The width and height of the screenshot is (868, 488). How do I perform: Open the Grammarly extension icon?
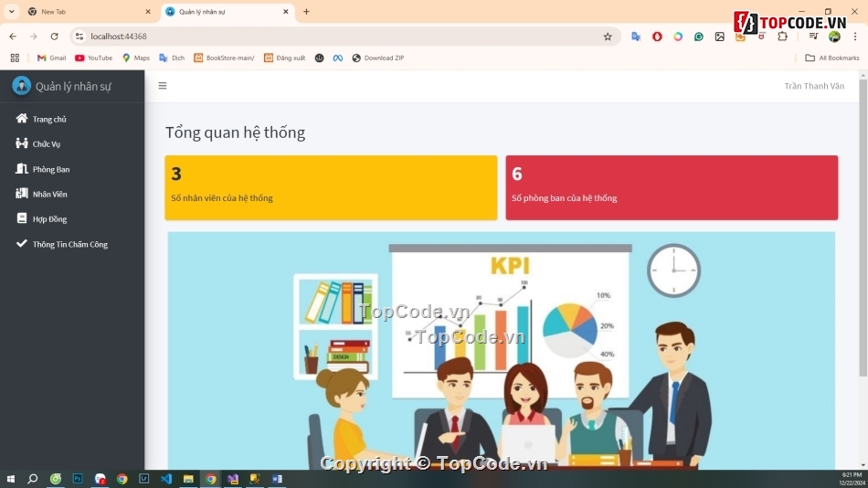(x=699, y=37)
